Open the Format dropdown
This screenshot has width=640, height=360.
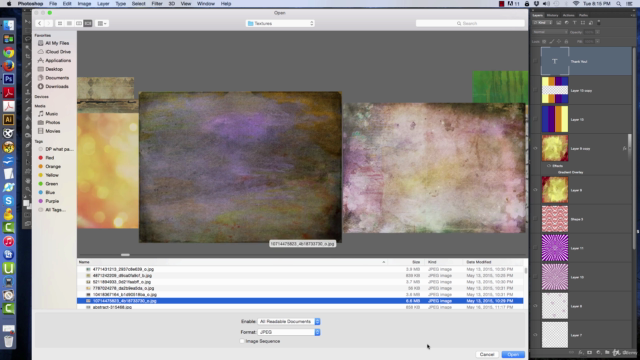tap(289, 332)
